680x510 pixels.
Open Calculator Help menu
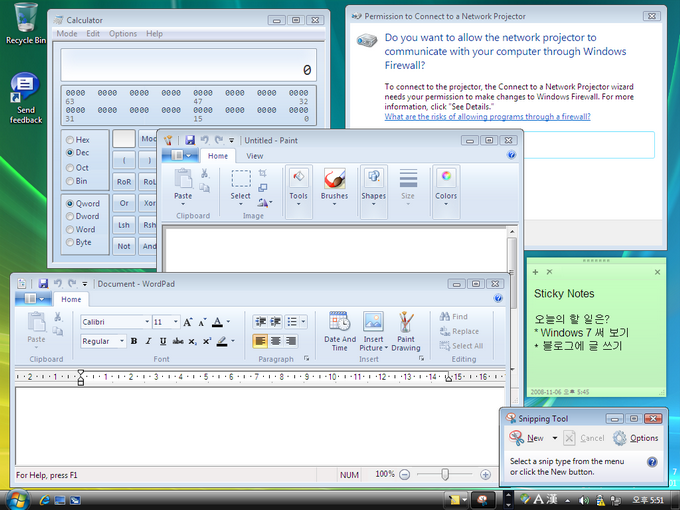(x=154, y=33)
